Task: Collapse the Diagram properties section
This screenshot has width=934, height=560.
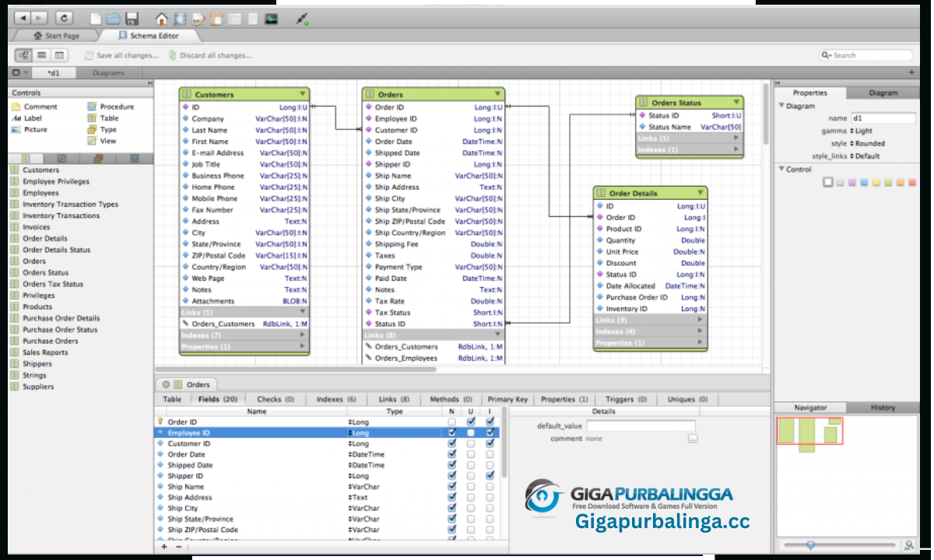Action: tap(781, 106)
